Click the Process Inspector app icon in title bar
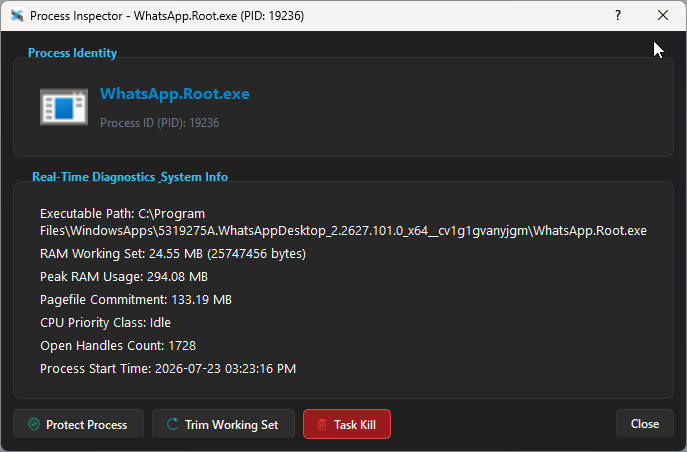687x452 pixels. coord(17,16)
